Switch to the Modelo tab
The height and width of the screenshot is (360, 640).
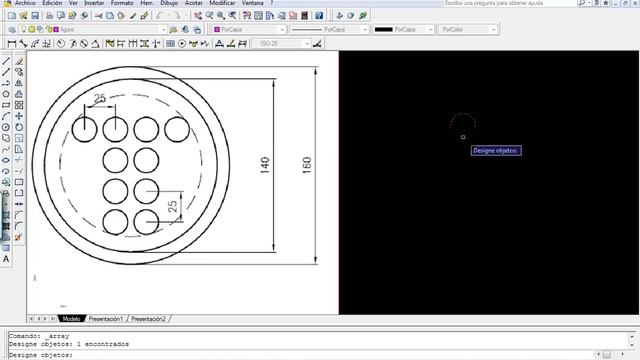(71, 319)
